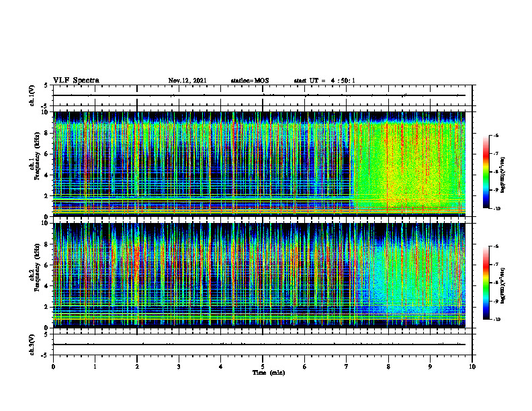This screenshot has width=532, height=411.
Task: Click time axis tick label '8'
Action: click(x=388, y=367)
